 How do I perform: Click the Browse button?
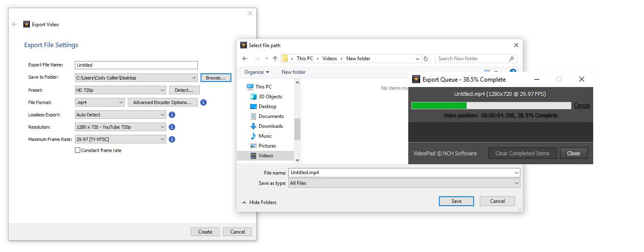[x=216, y=77]
